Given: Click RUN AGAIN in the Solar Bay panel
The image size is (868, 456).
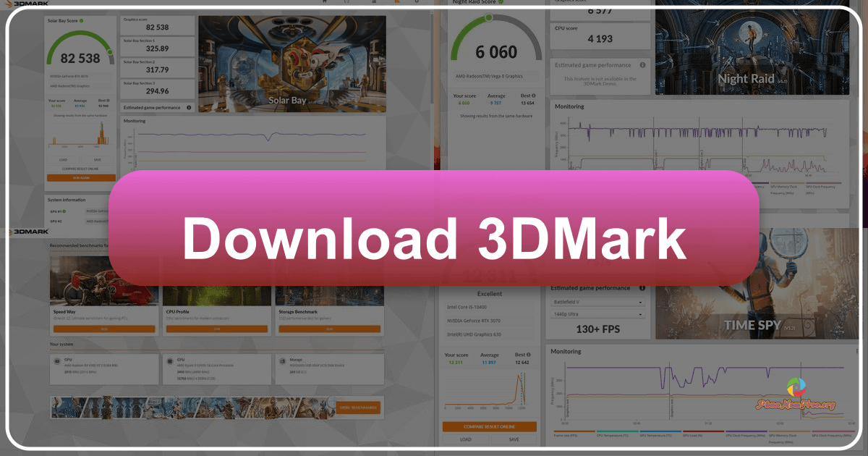Looking at the screenshot, I should coord(81,177).
